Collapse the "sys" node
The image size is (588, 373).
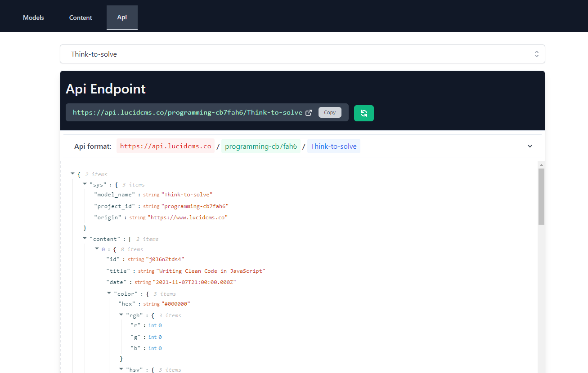pos(85,184)
